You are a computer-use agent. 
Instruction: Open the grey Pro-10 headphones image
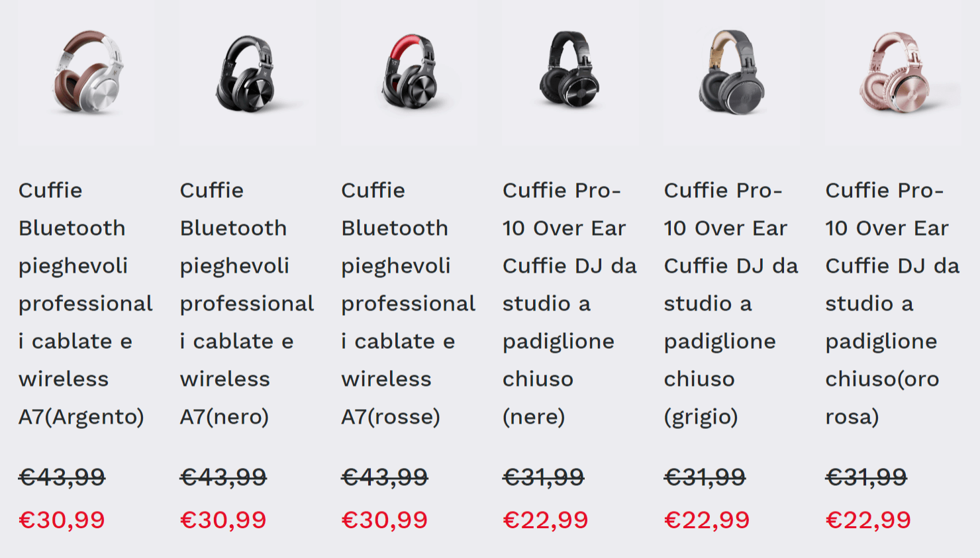(x=732, y=73)
